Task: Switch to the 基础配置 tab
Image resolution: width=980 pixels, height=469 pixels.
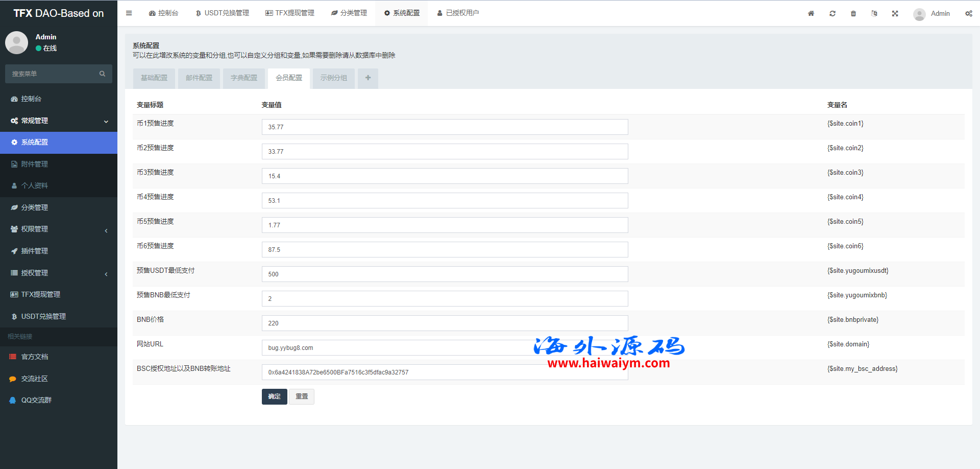Action: click(x=154, y=78)
